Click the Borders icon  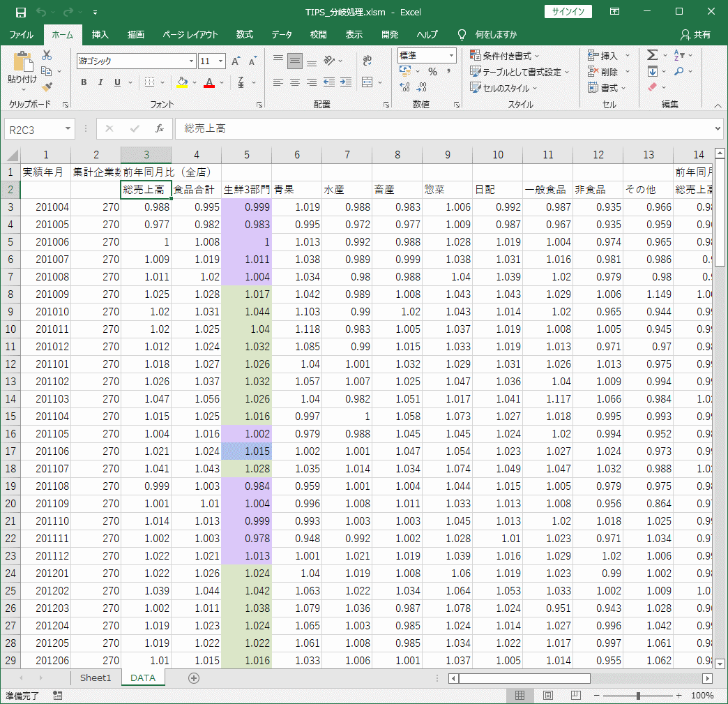tap(149, 82)
